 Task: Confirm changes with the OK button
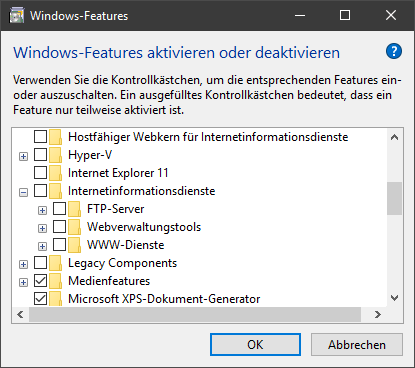pos(255,344)
